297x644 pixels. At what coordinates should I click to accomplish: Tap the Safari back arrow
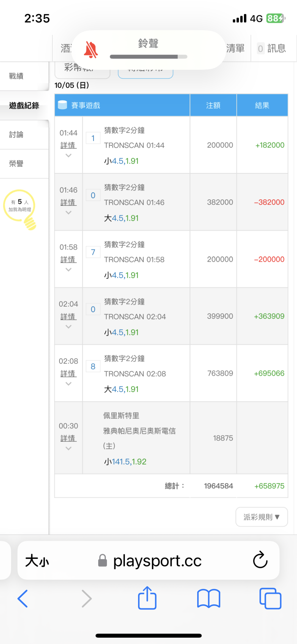click(x=23, y=598)
